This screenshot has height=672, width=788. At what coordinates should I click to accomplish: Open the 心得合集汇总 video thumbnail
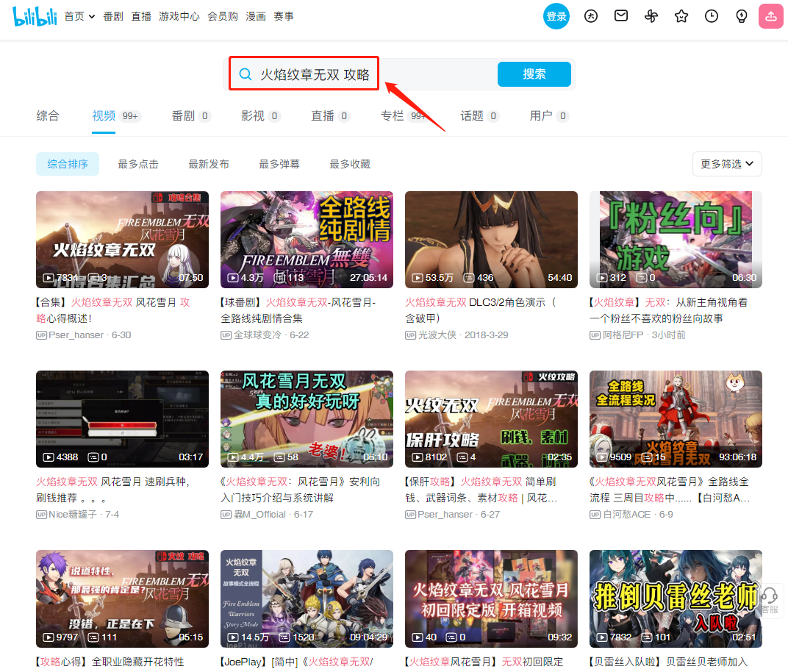(x=122, y=239)
